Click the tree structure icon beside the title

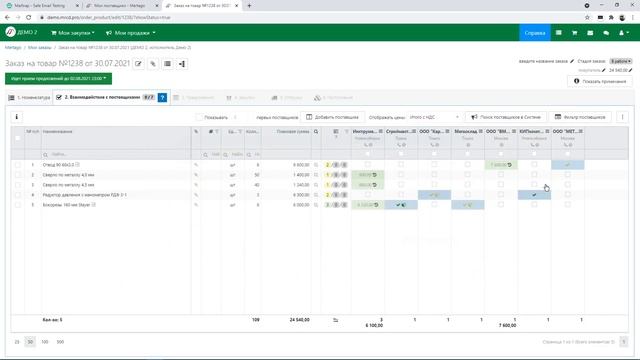[x=182, y=64]
